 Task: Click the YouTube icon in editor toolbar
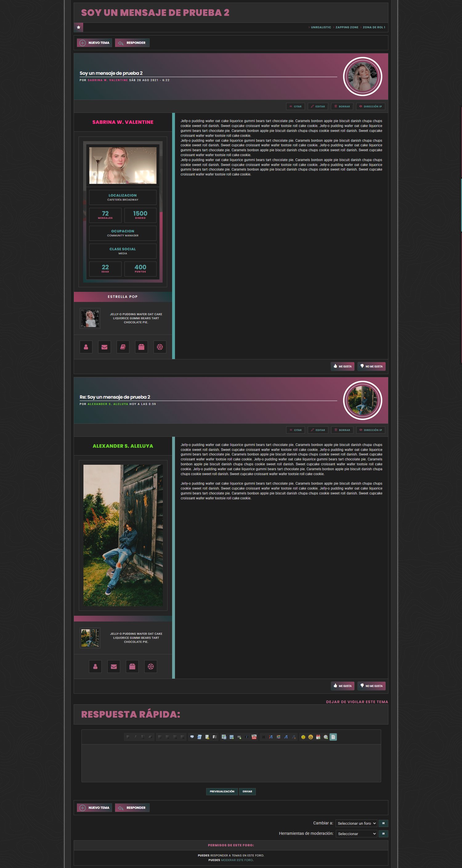pyautogui.click(x=254, y=737)
